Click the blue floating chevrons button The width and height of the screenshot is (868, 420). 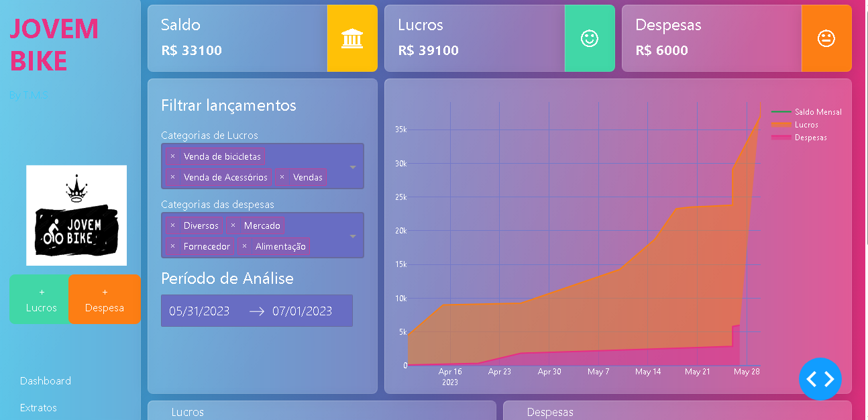click(x=820, y=379)
